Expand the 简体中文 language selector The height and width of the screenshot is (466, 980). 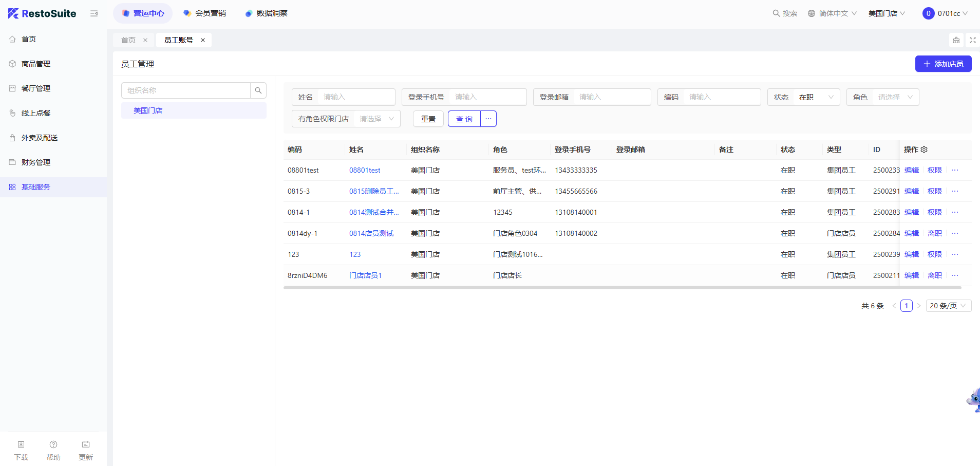tap(832, 13)
